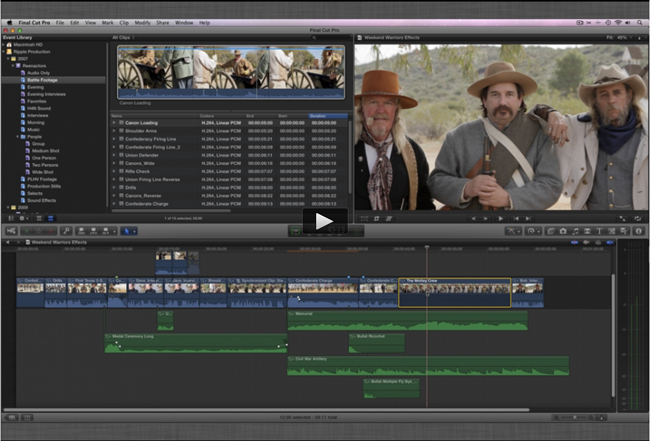
Task: Adjust the timeline zoom slider
Action: (x=575, y=417)
